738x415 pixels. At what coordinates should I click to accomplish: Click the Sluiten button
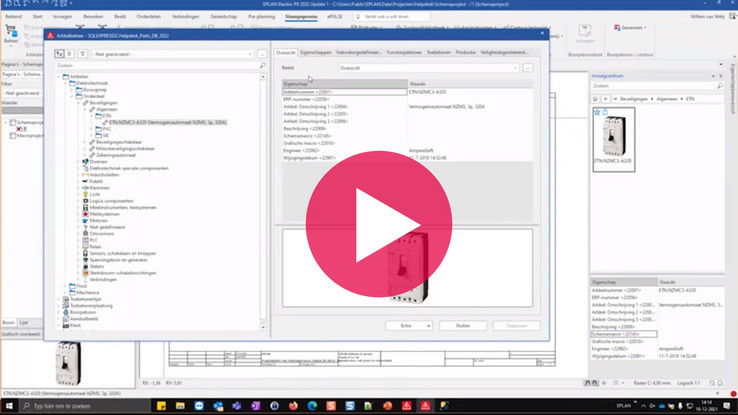point(463,326)
